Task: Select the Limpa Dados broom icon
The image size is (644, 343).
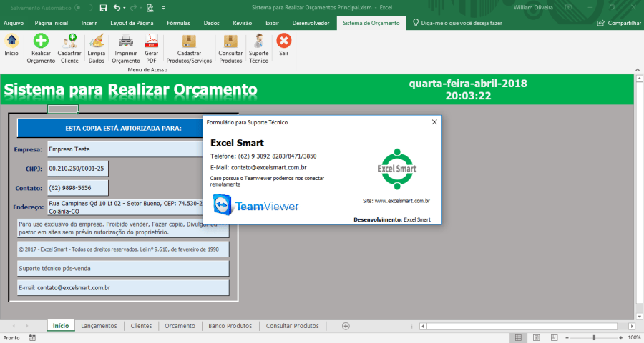Action: 97,41
